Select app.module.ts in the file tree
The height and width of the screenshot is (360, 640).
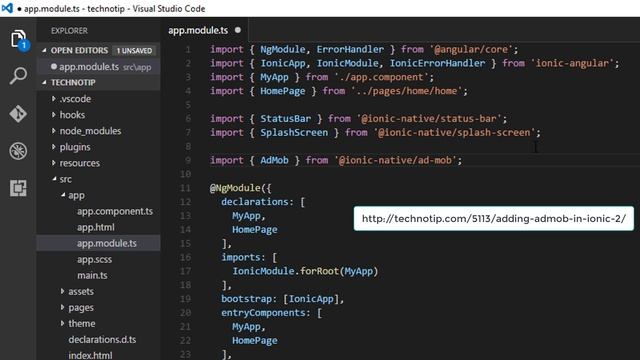coord(107,243)
